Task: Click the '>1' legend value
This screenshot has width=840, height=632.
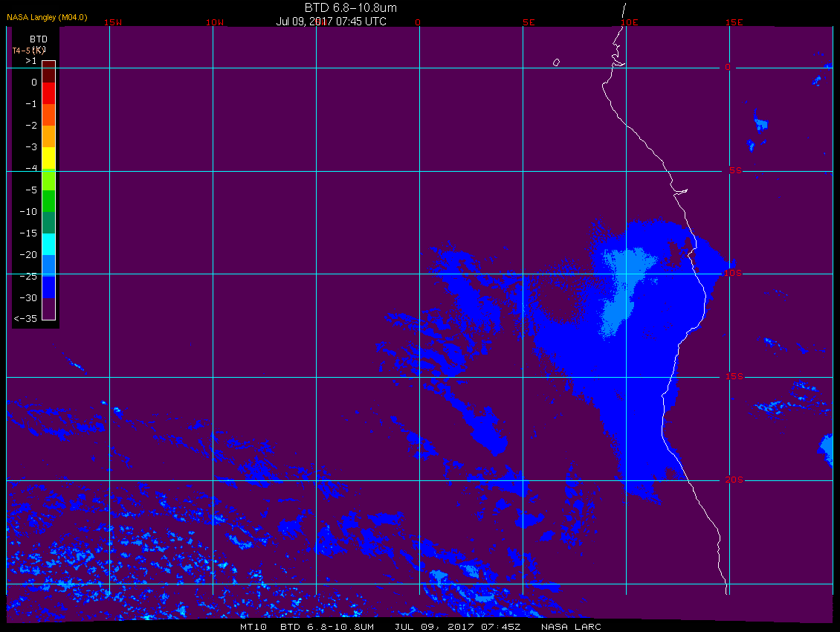Action: (31, 61)
